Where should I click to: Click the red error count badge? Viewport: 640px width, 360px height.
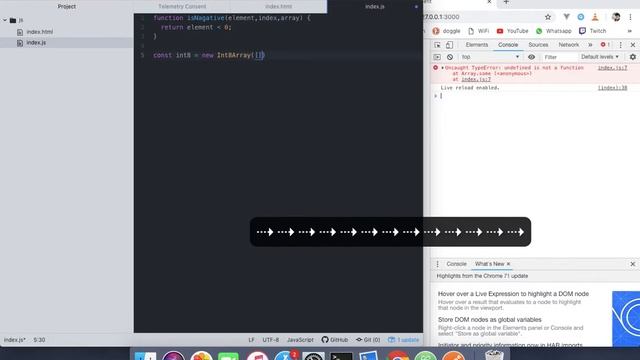pyautogui.click(x=605, y=44)
